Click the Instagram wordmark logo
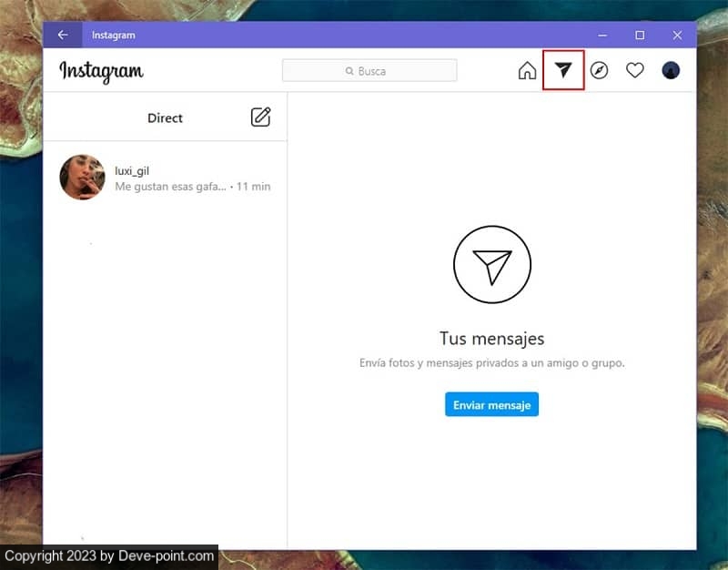Viewport: 728px width, 570px height. 101,71
